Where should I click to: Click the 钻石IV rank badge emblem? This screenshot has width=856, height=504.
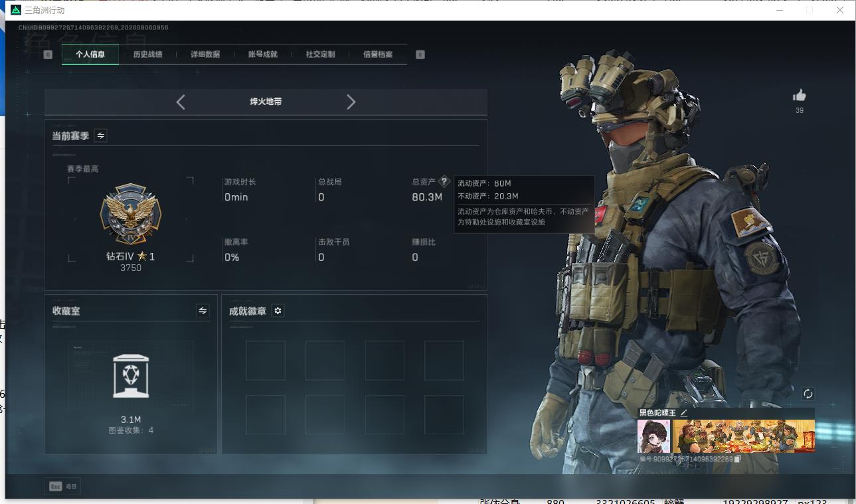(131, 214)
